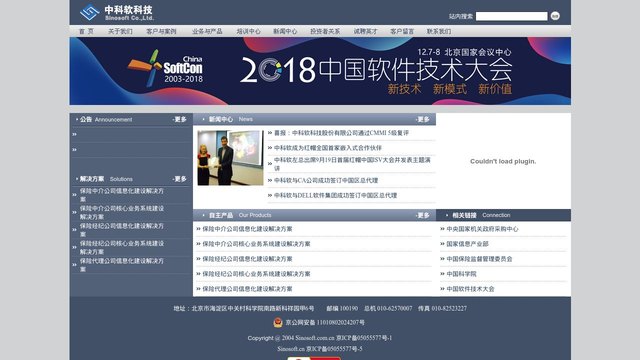Click the Sinosoft diamond logo icon
640x360 pixels.
click(x=89, y=12)
